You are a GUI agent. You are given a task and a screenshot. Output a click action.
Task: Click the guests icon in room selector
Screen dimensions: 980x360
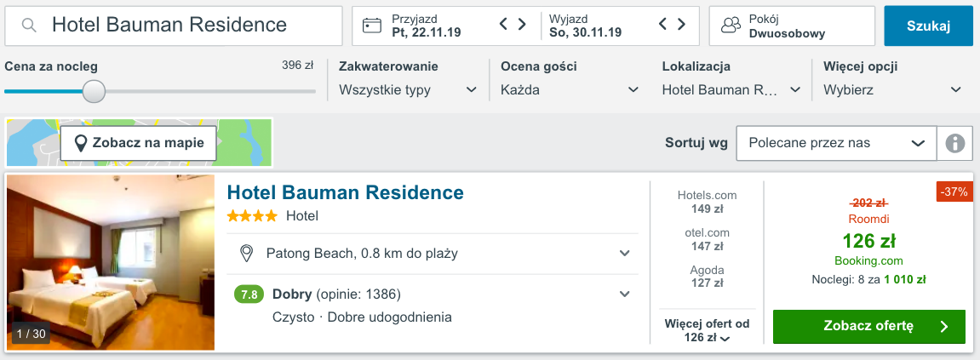click(731, 26)
